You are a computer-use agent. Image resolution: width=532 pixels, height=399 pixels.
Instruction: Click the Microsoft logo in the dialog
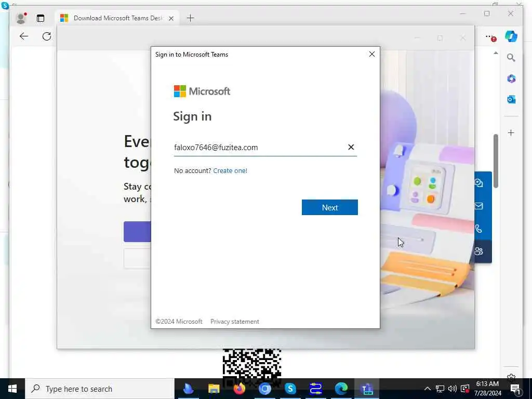(x=202, y=91)
